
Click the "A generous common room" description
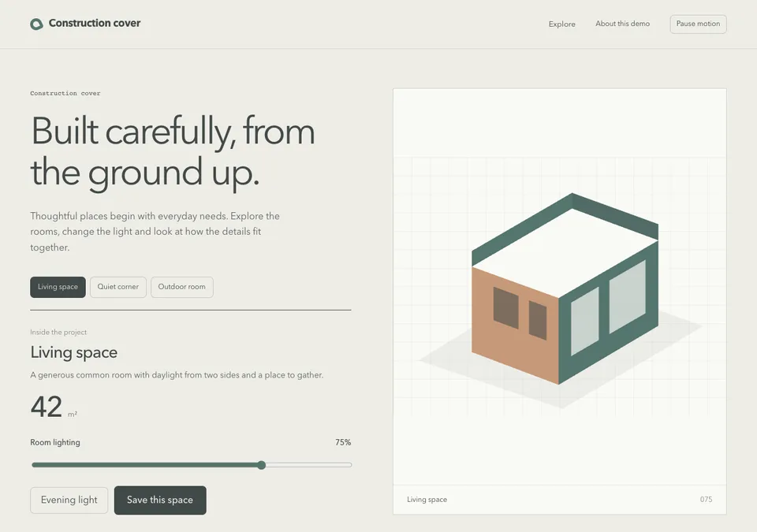(177, 375)
